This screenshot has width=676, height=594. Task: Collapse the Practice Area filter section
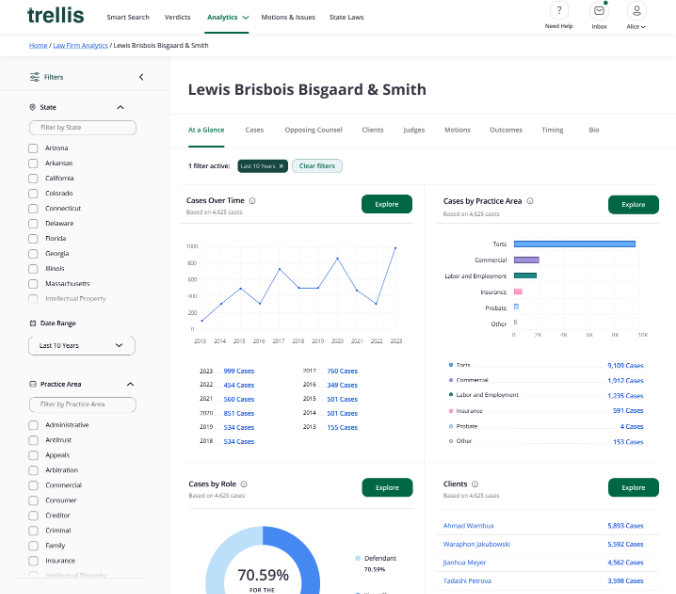(x=130, y=384)
